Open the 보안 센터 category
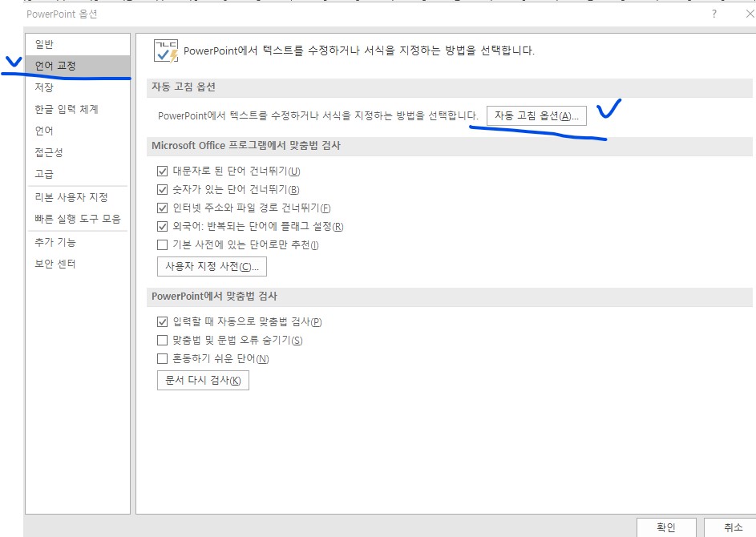This screenshot has width=756, height=537. tap(78, 264)
